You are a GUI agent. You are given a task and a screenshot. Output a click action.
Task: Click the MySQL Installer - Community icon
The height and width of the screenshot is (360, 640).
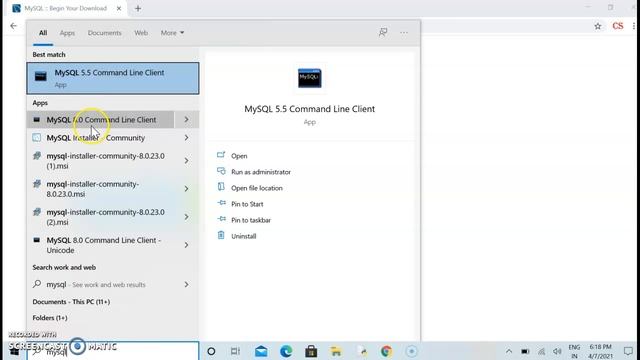click(37, 138)
